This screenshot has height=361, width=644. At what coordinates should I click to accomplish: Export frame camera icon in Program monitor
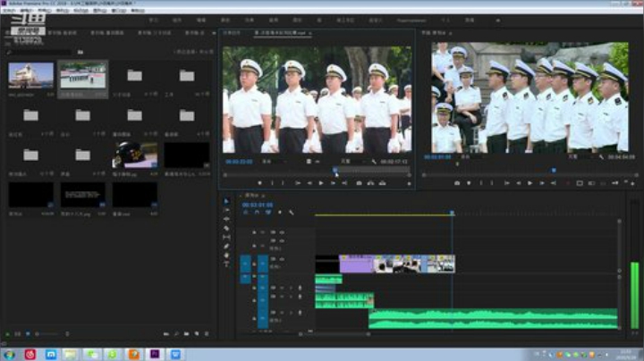coord(457,183)
